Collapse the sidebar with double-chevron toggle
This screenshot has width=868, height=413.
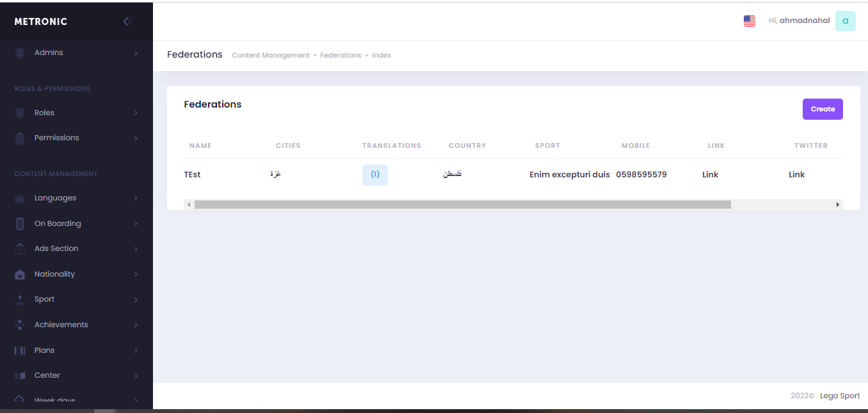coord(127,21)
